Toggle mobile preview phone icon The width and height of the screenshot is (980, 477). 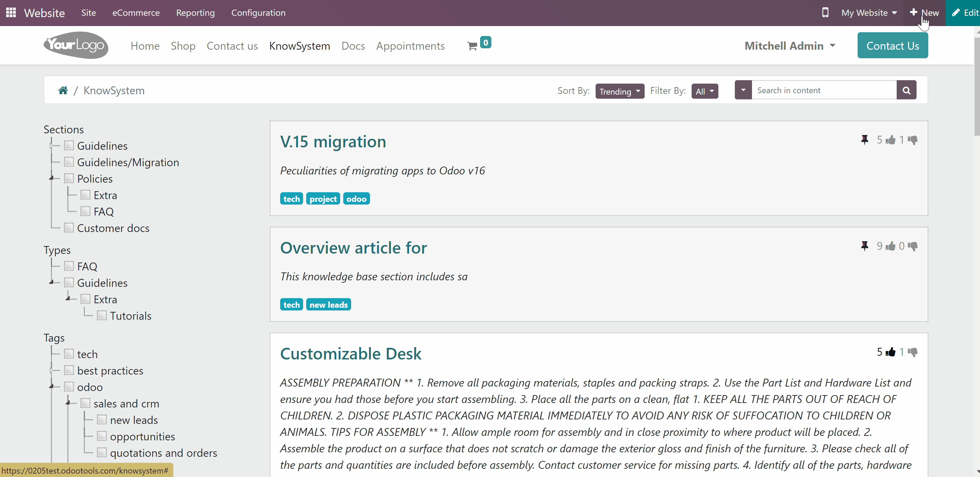825,13
